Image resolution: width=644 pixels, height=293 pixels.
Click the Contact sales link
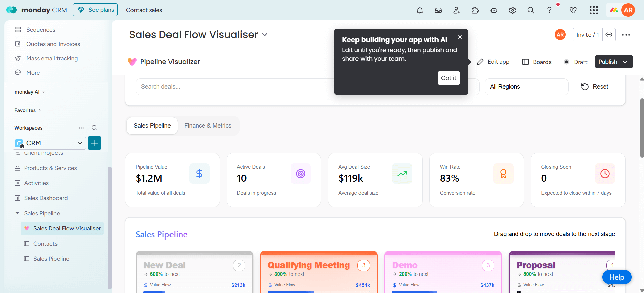pyautogui.click(x=144, y=10)
